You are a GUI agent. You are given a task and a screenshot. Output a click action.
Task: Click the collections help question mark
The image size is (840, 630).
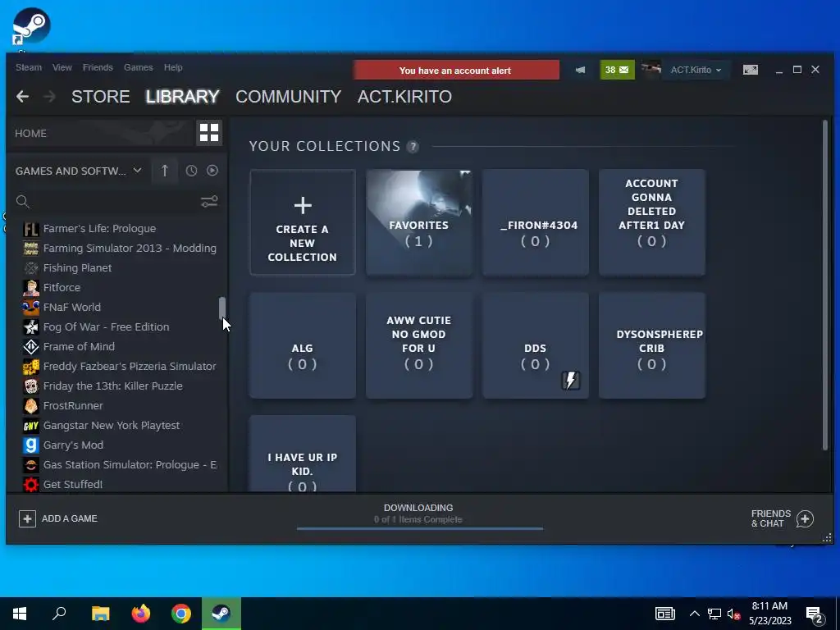tap(413, 146)
